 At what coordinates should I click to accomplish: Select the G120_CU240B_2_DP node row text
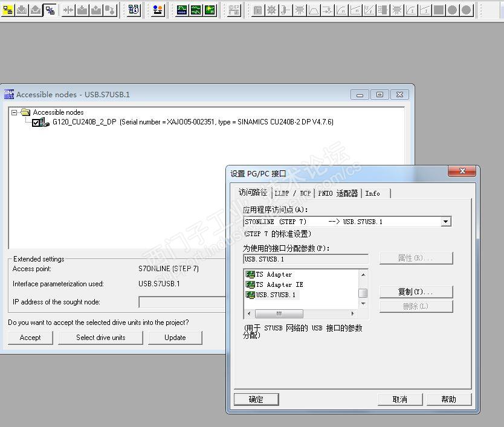tap(193, 122)
